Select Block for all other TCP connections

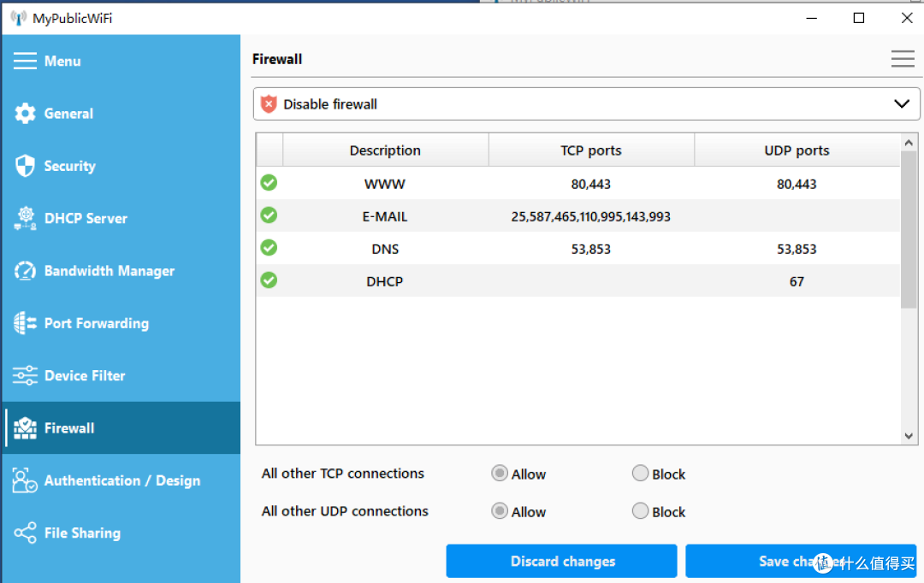(x=640, y=474)
